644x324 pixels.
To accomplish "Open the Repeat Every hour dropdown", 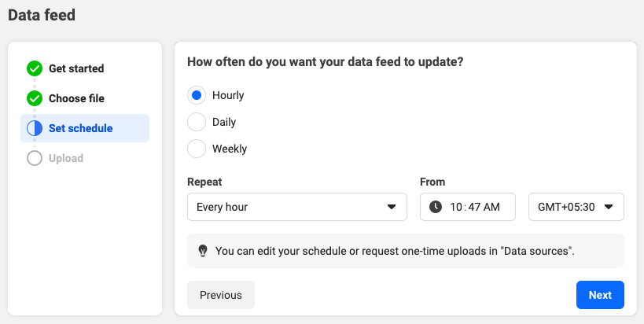I will [x=297, y=207].
